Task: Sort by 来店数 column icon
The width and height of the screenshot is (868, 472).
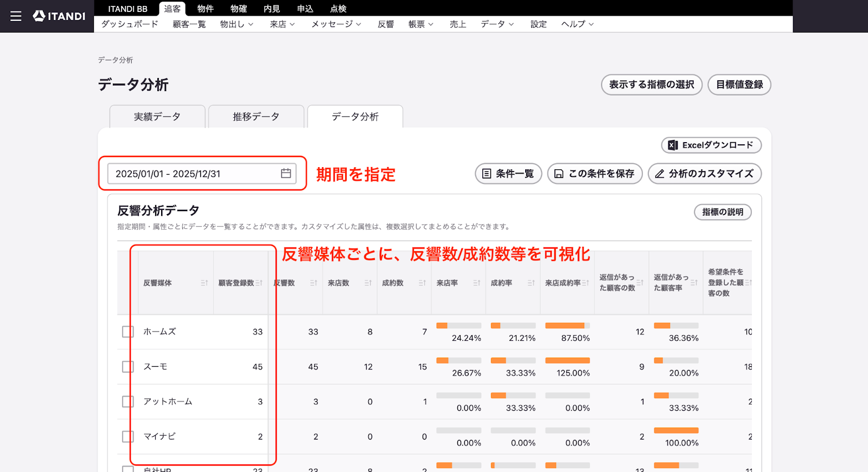Action: [368, 283]
